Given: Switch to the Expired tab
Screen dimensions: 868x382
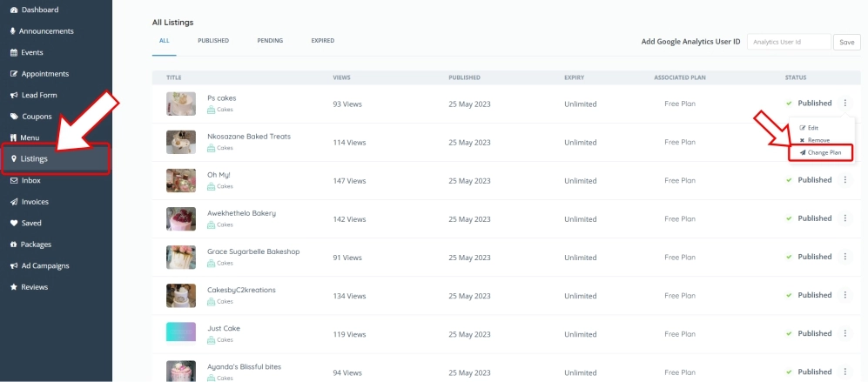Looking at the screenshot, I should (322, 41).
